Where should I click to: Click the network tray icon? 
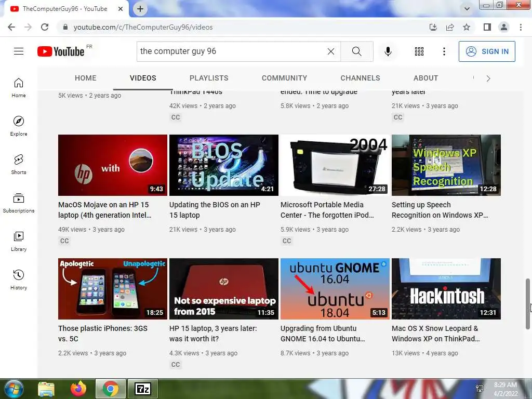480,389
